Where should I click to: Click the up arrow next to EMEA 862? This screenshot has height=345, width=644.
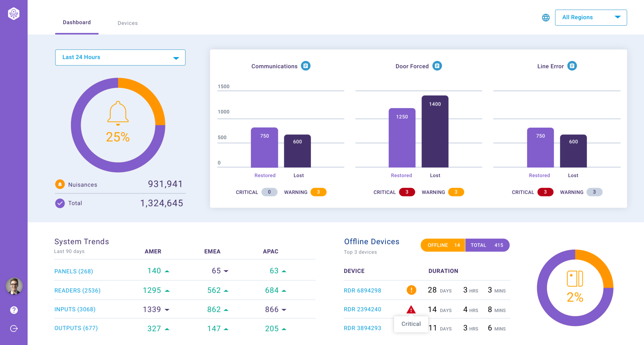[x=226, y=310]
